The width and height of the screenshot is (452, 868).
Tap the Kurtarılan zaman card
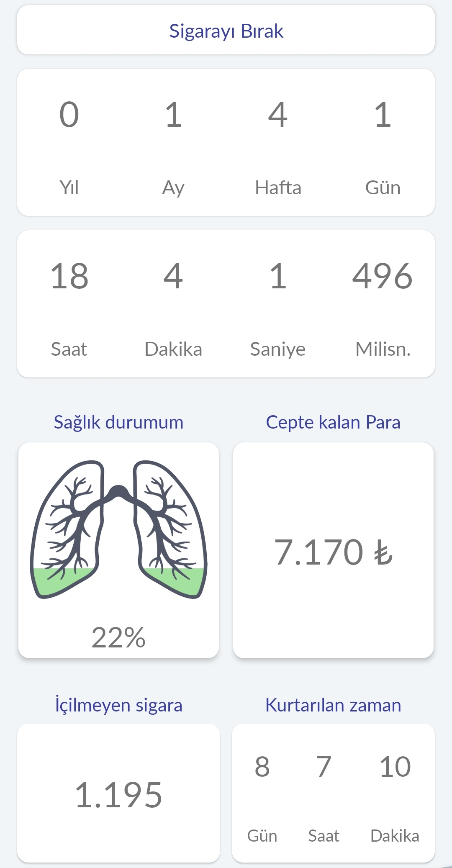point(333,793)
